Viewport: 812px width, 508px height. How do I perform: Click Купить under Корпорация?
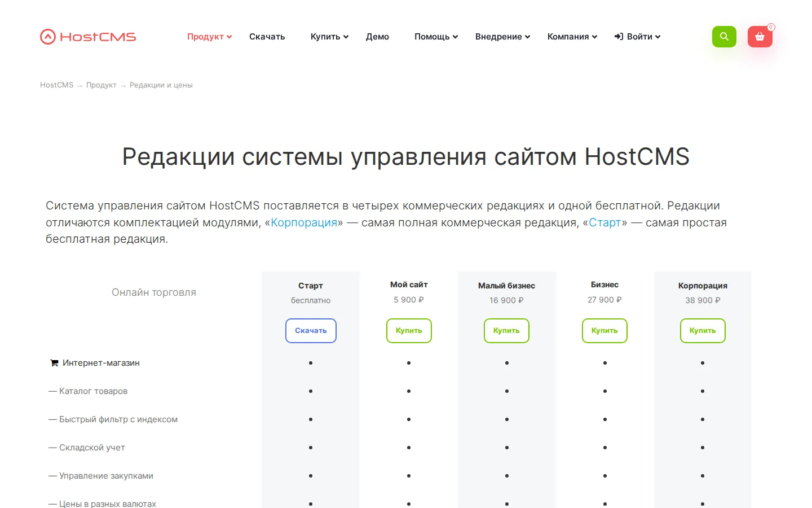click(703, 331)
